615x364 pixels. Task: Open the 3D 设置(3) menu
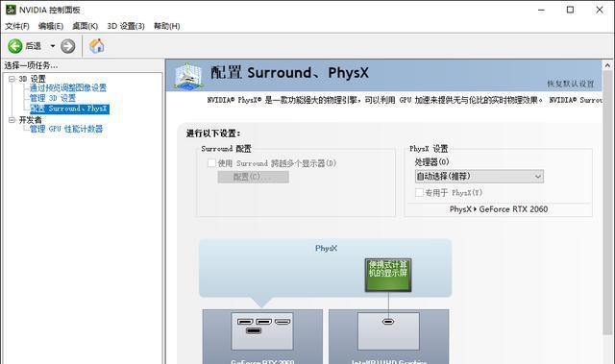click(x=126, y=26)
